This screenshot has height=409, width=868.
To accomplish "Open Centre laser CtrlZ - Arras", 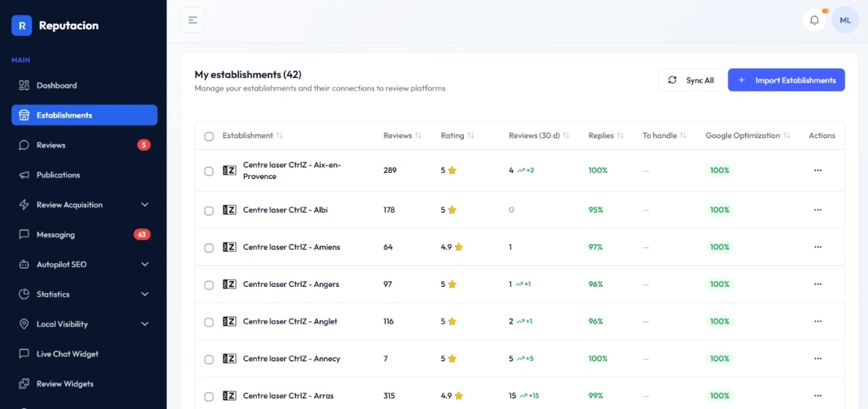I will pos(288,396).
